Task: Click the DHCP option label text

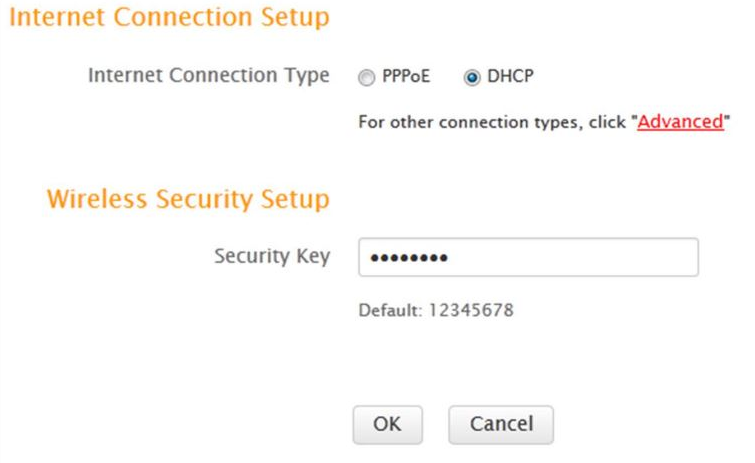Action: tap(511, 77)
